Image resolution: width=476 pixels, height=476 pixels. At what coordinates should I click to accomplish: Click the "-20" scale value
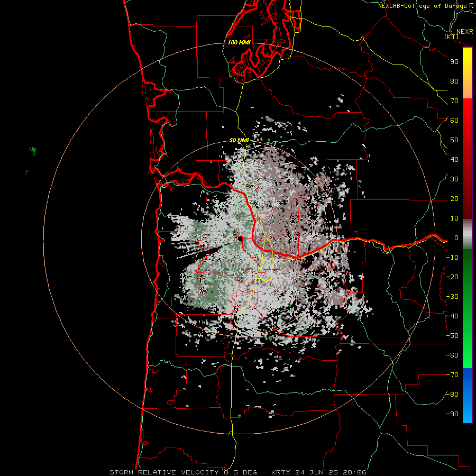pos(452,277)
